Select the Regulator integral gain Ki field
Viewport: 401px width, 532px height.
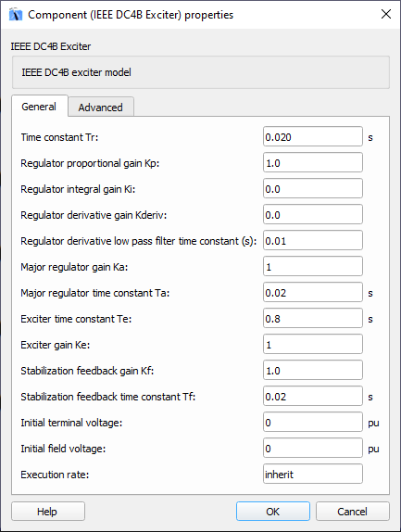click(x=312, y=189)
